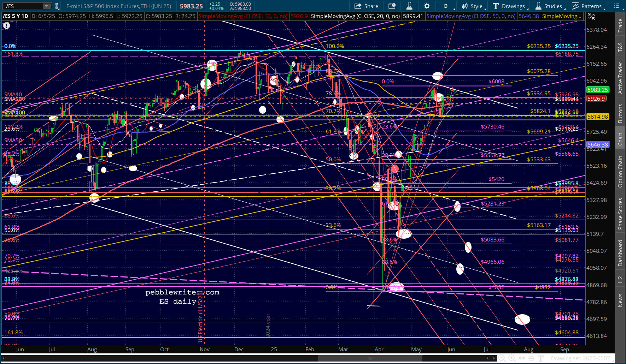Click the Apr label on the time axis

point(379,350)
